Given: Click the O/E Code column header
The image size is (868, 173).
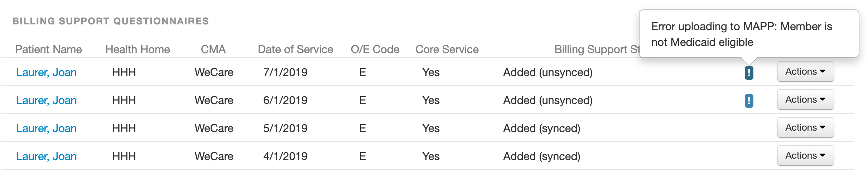Looking at the screenshot, I should pyautogui.click(x=375, y=49).
